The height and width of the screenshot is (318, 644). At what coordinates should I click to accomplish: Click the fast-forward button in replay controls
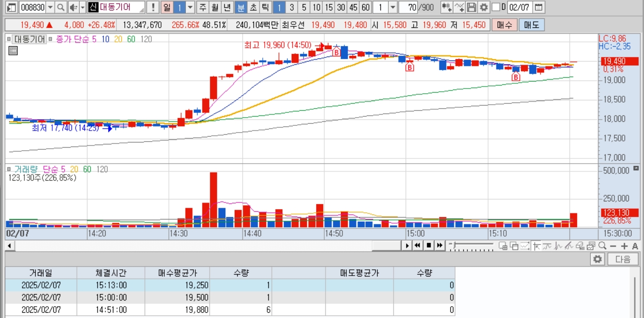click(440, 245)
